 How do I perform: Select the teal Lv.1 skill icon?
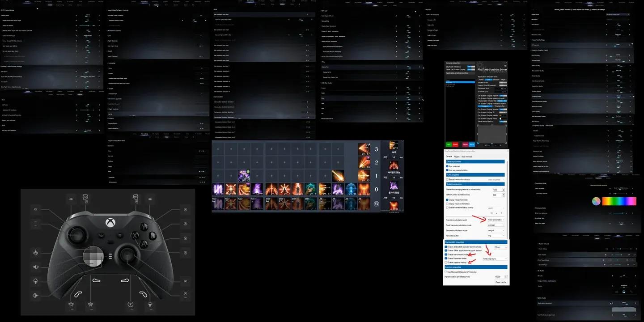(311, 189)
